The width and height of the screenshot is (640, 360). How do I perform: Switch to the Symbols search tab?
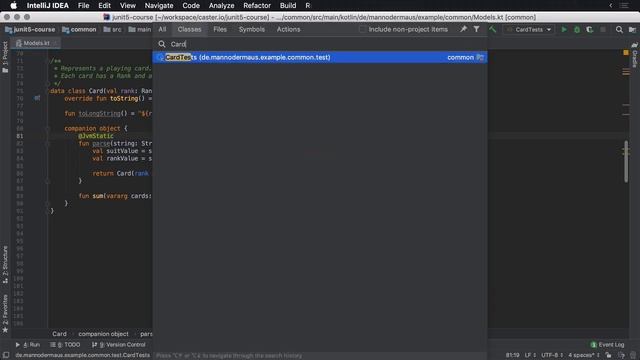251,29
